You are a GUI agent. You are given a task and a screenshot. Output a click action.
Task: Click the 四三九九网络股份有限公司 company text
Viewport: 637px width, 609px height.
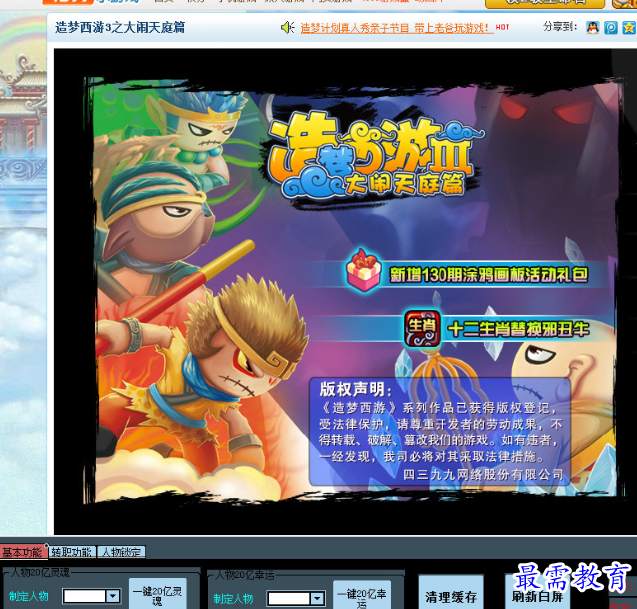click(483, 474)
